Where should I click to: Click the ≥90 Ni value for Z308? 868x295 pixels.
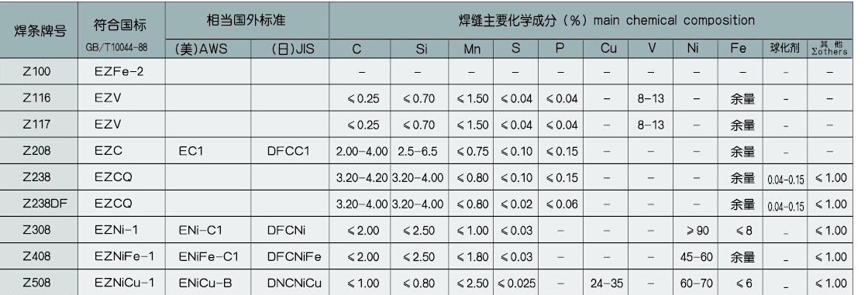coord(697,230)
